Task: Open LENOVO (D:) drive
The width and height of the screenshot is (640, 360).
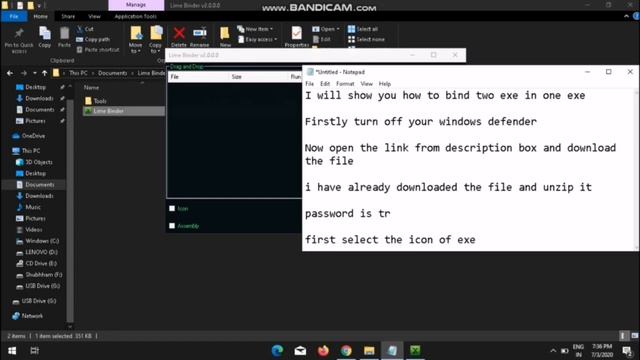Action: click(x=42, y=252)
